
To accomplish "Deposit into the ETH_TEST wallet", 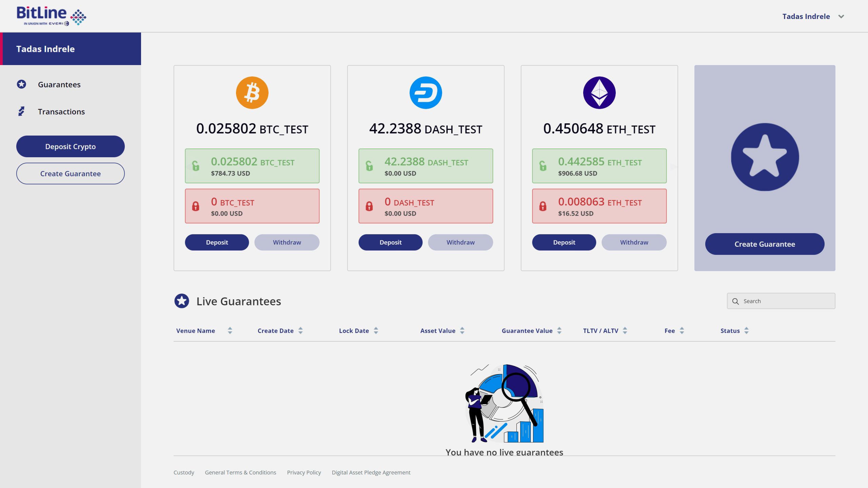I will 564,242.
